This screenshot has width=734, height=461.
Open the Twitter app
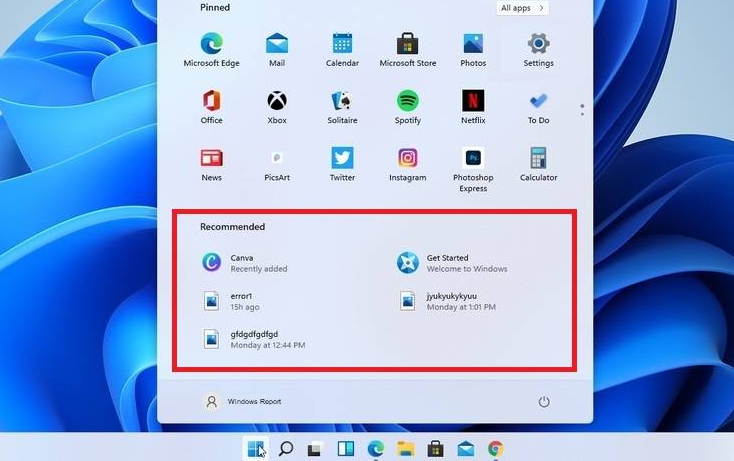click(x=342, y=164)
